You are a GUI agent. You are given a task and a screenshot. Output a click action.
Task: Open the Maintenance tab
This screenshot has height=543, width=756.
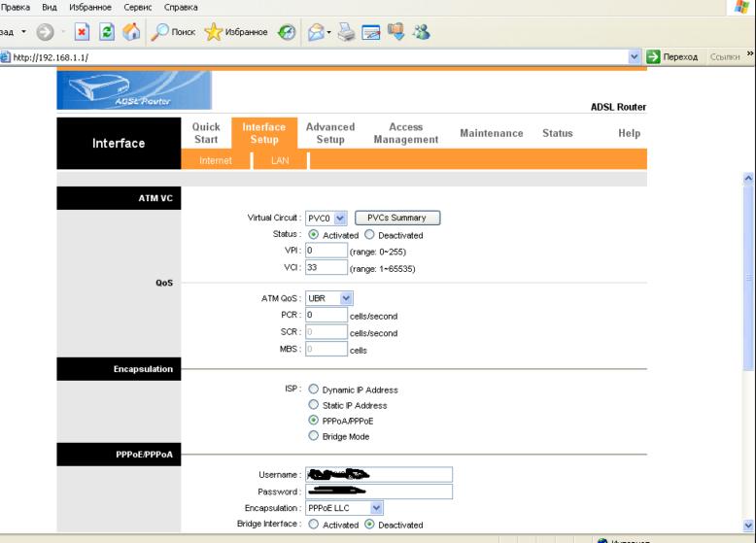pos(491,133)
